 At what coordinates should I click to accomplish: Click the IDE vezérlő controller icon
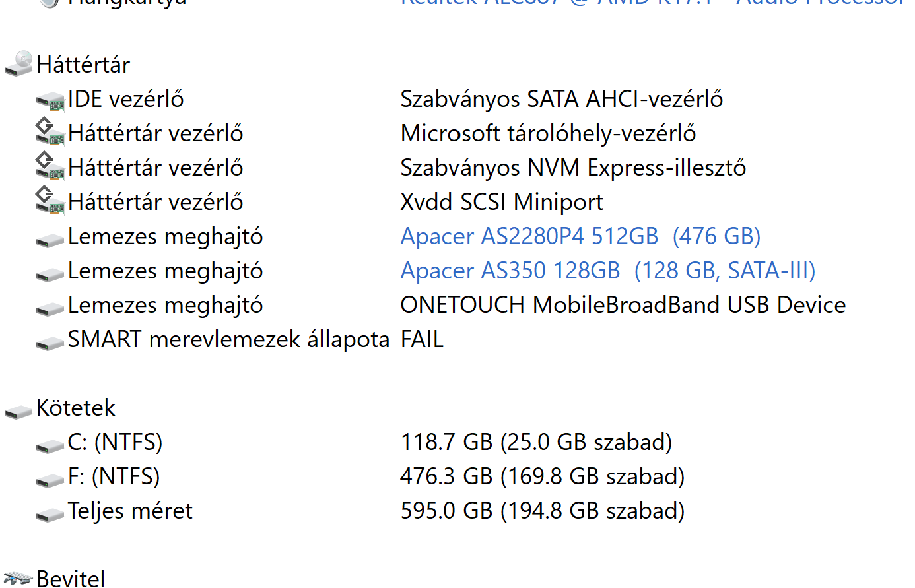[50, 100]
